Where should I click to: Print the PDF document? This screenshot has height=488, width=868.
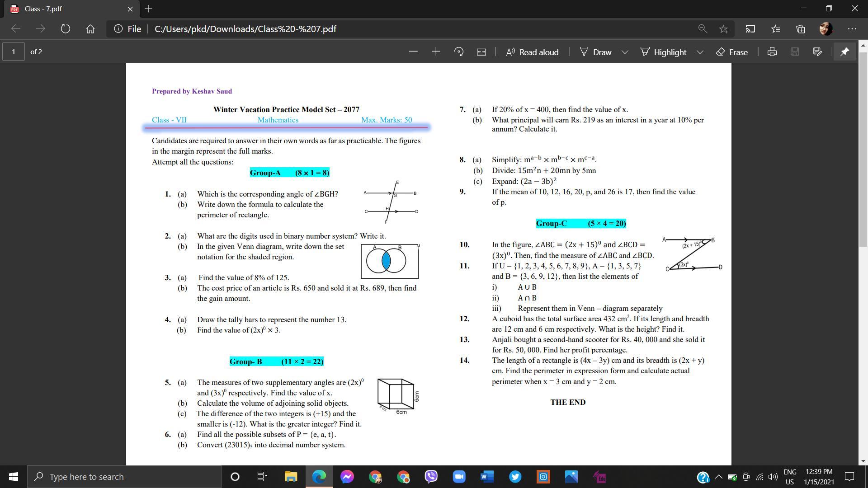[772, 52]
